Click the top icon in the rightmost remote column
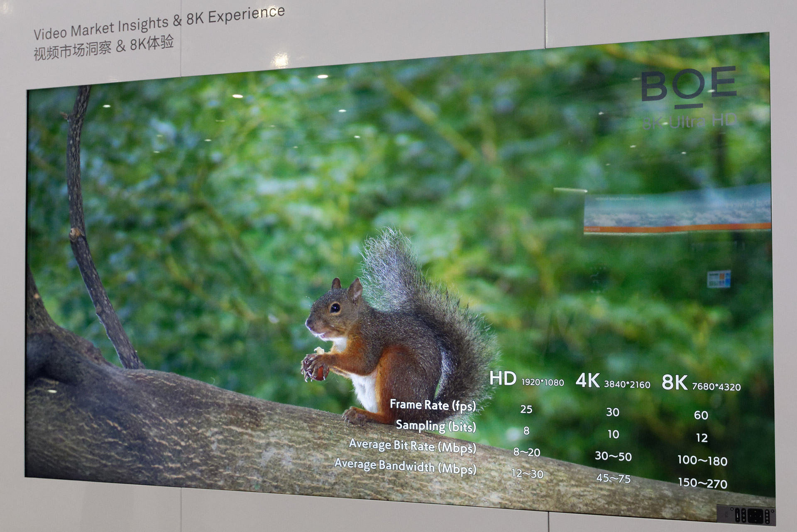 point(767,512)
